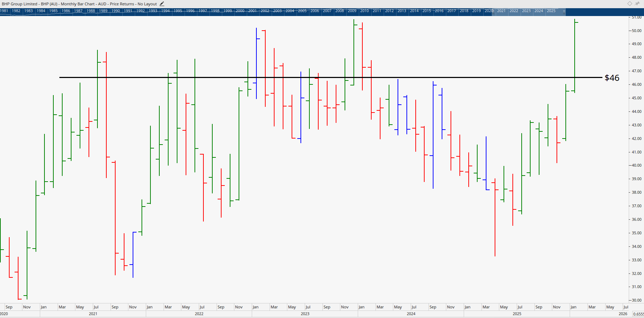Select the black horizontal line at $46
Viewport: 644px width, 318px height.
pos(331,77)
